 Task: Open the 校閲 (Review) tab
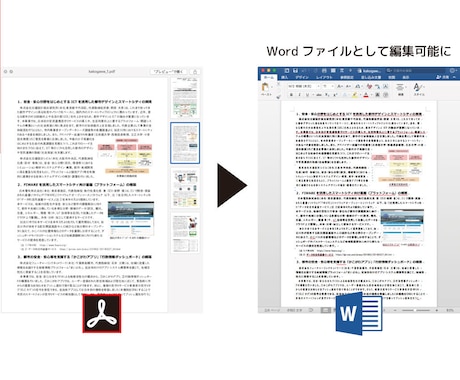392,77
